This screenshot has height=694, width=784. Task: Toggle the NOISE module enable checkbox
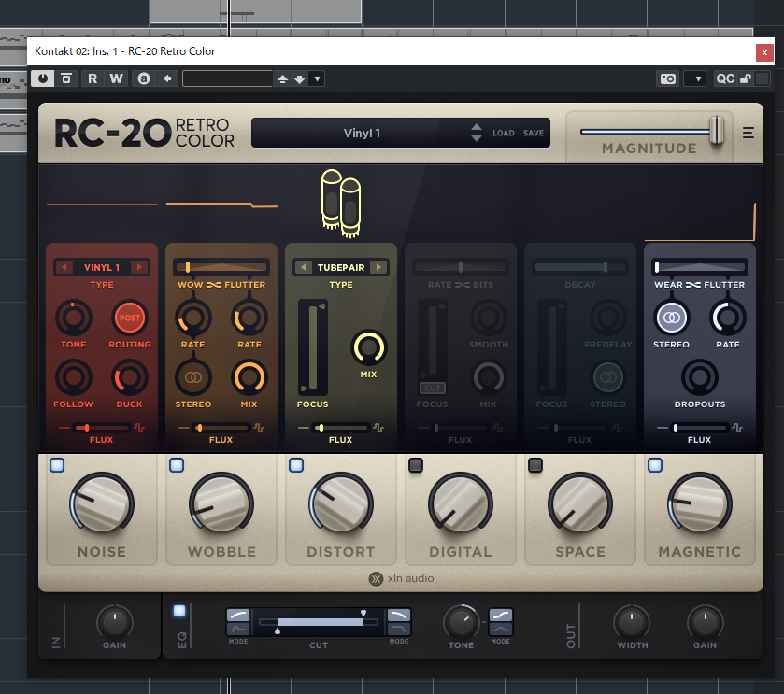57,465
